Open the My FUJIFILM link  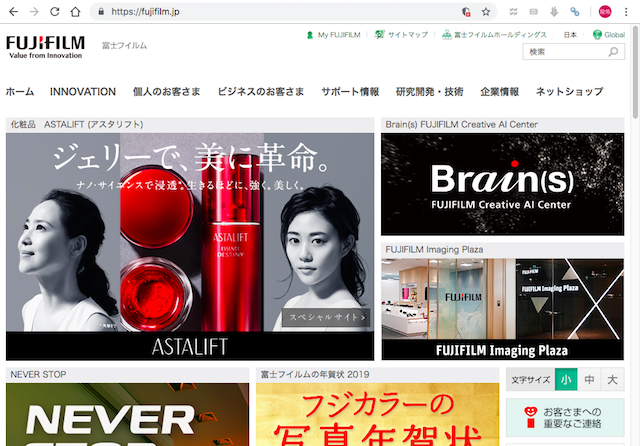click(333, 35)
